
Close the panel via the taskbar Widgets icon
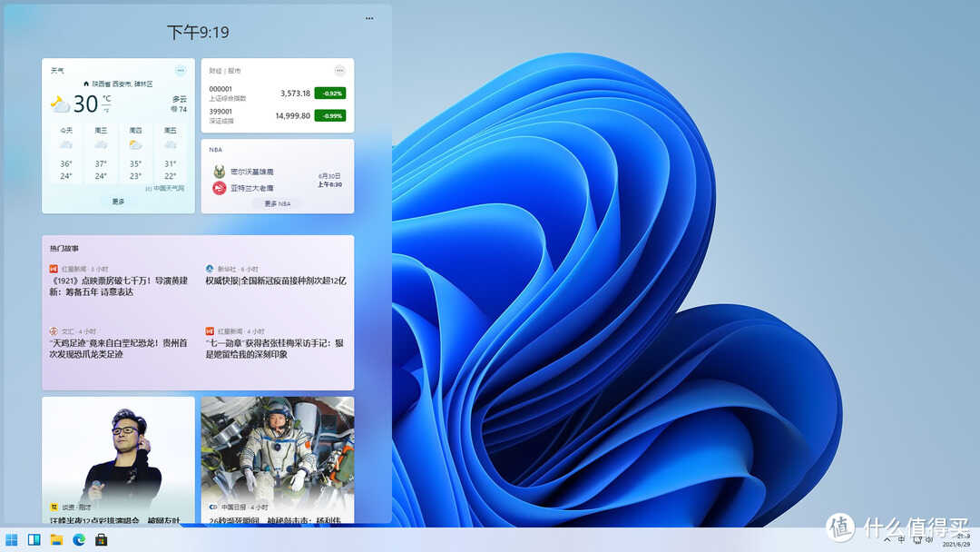point(34,540)
